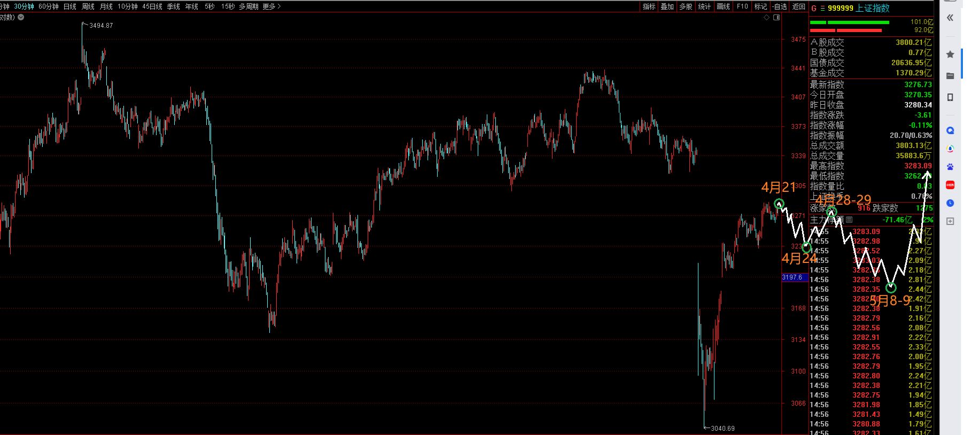Click the 返回 back button
The width and height of the screenshot is (980, 435).
799,6
